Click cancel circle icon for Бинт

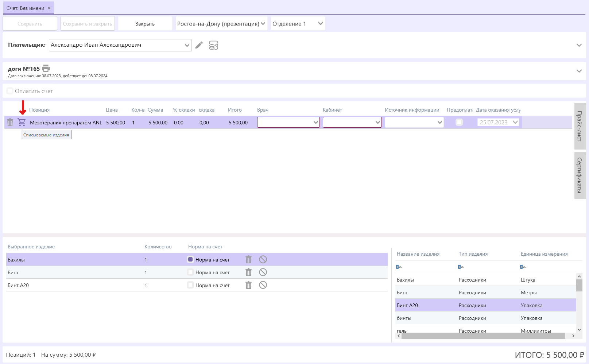click(263, 272)
